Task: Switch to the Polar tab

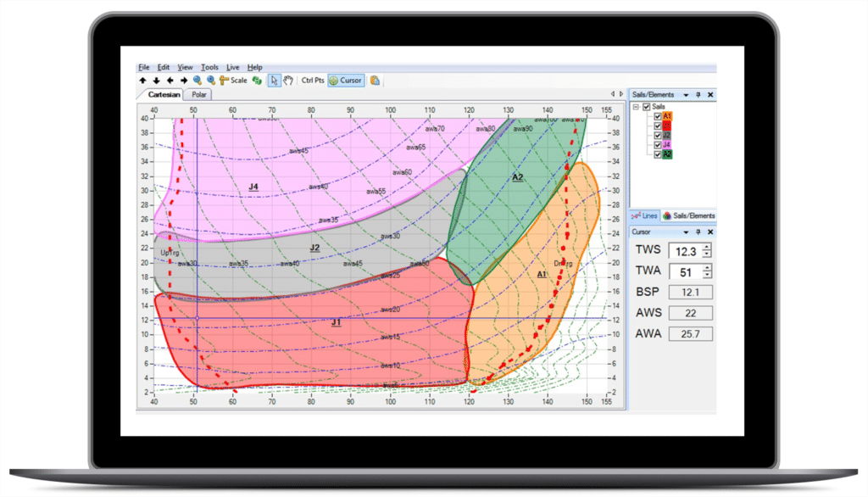Action: [x=198, y=95]
